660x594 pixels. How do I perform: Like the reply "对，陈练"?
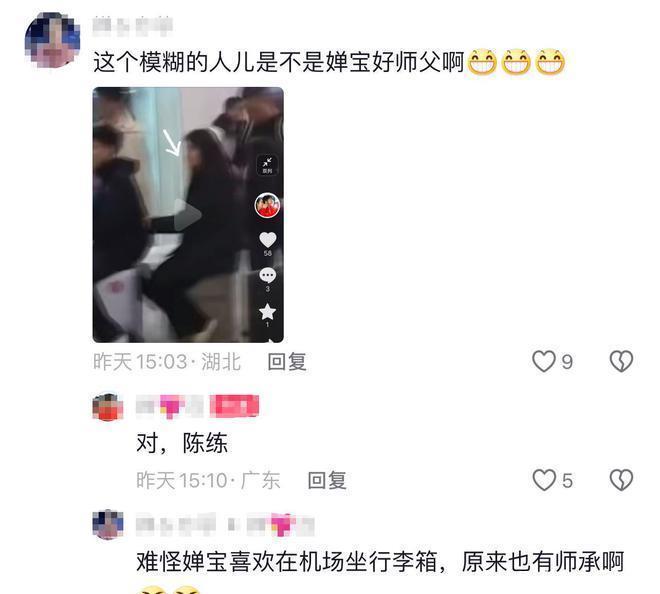click(544, 480)
